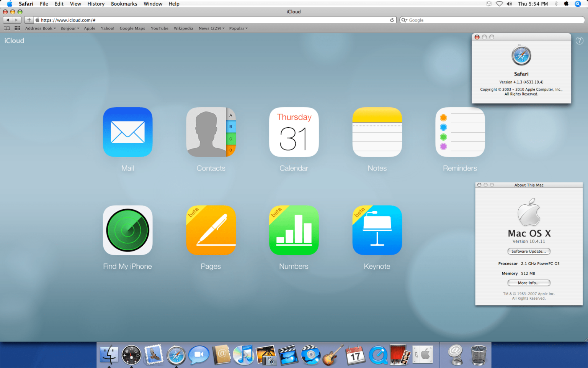Launch iChat from the Dock
This screenshot has height=368, width=588.
pos(199,355)
